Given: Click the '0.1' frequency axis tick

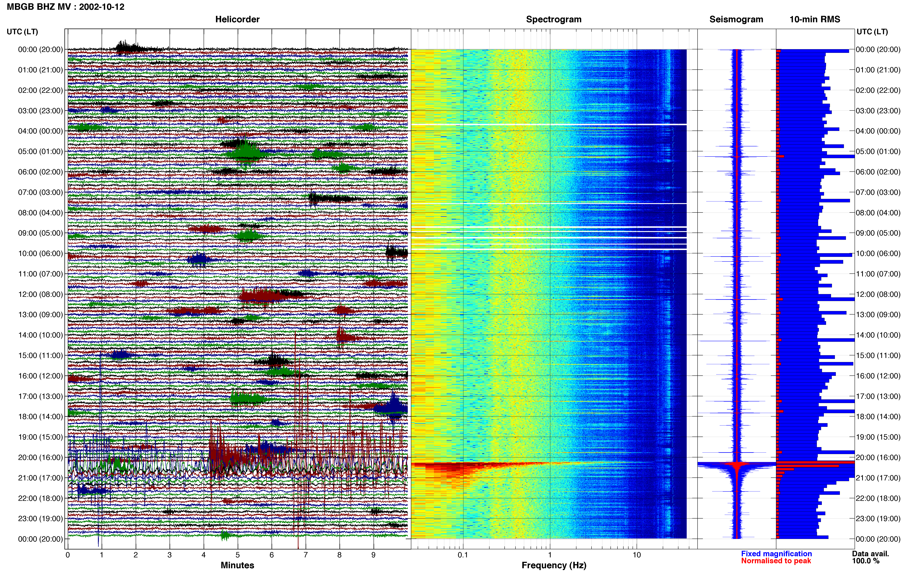Looking at the screenshot, I should click(463, 555).
